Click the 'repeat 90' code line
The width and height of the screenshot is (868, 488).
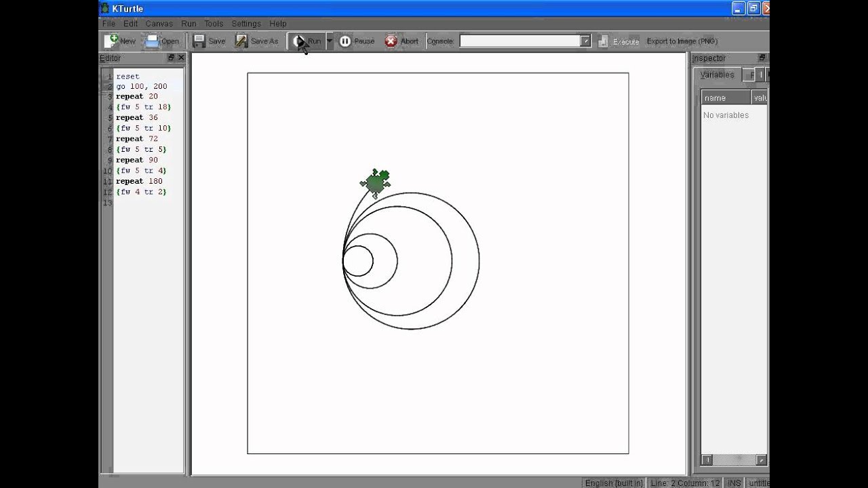coord(136,160)
